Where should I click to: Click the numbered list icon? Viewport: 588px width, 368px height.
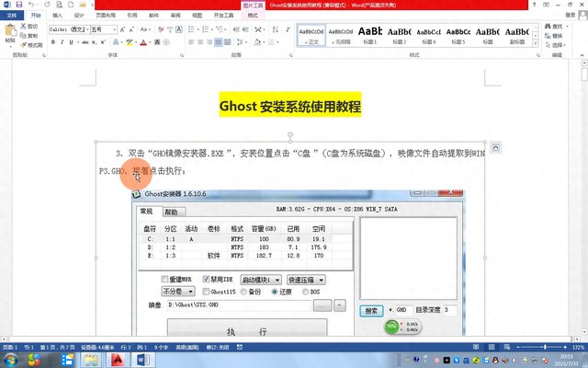pyautogui.click(x=205, y=29)
